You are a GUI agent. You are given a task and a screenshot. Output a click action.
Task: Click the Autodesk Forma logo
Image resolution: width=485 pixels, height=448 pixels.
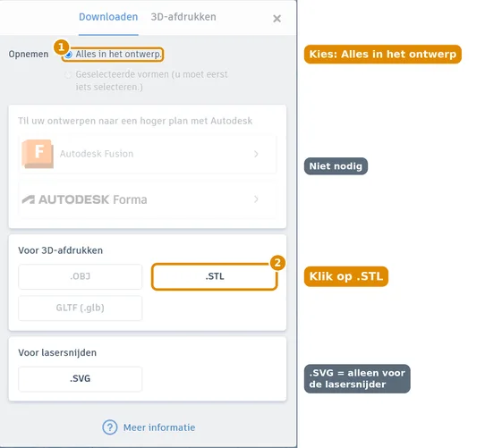[84, 199]
